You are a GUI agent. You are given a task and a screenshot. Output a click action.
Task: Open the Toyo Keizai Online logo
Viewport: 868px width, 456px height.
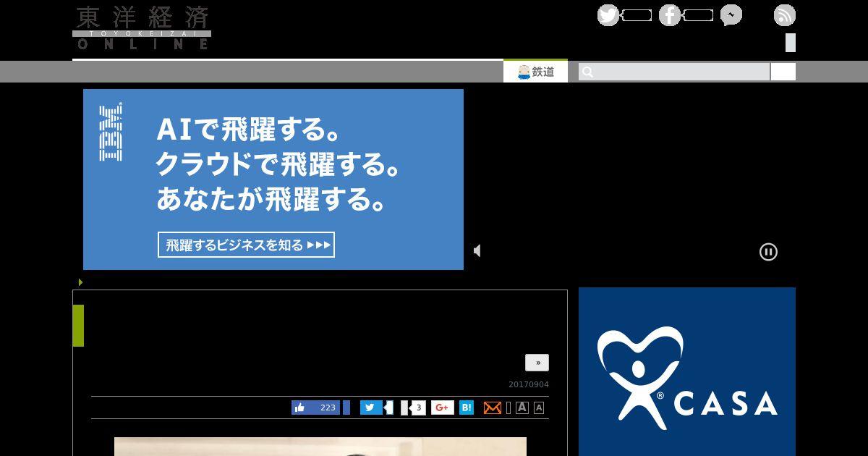click(142, 28)
